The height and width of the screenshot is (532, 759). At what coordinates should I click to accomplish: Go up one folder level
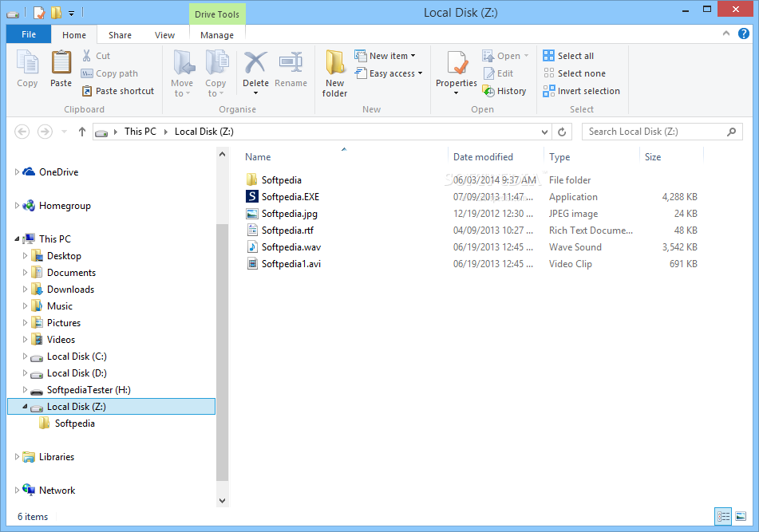tap(81, 132)
